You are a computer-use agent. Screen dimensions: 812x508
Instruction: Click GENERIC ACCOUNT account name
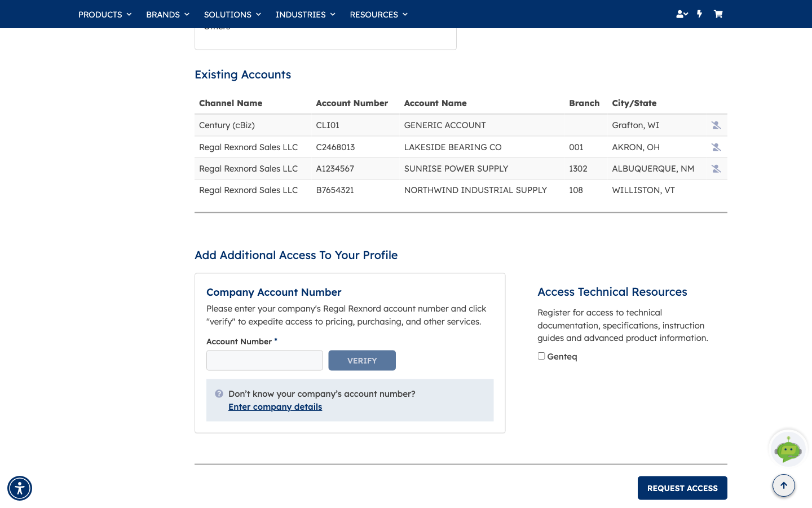click(445, 125)
